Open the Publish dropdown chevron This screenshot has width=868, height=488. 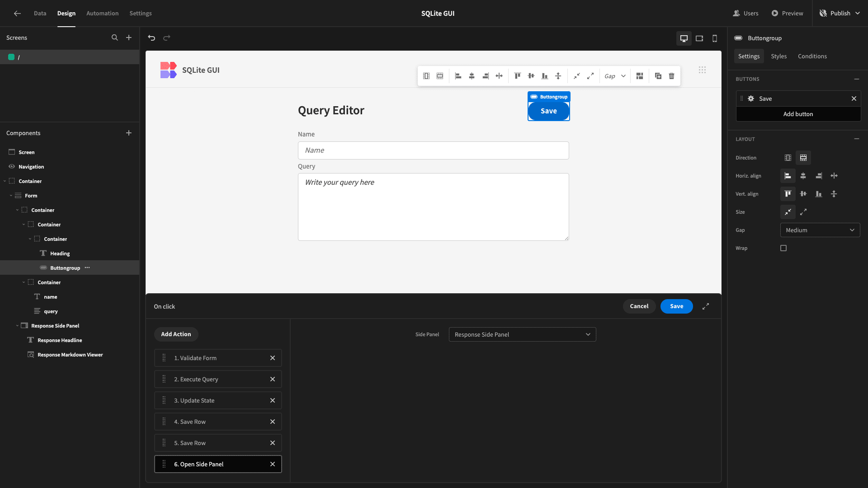click(x=858, y=14)
